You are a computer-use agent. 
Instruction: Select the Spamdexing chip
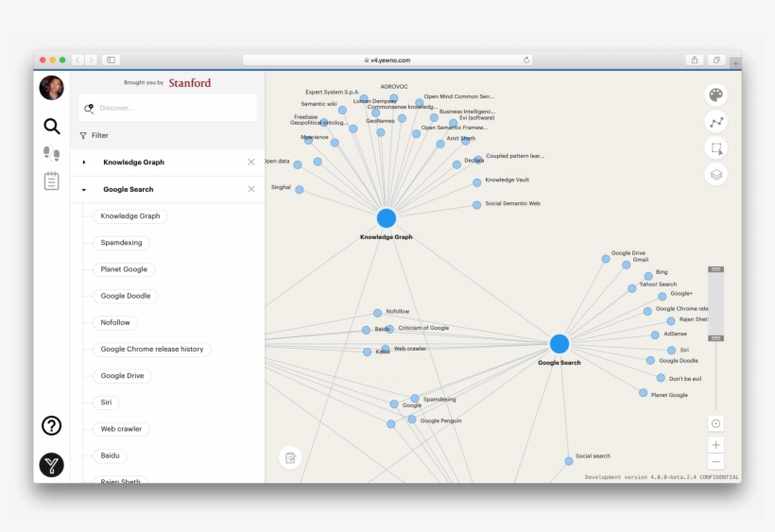coord(122,243)
